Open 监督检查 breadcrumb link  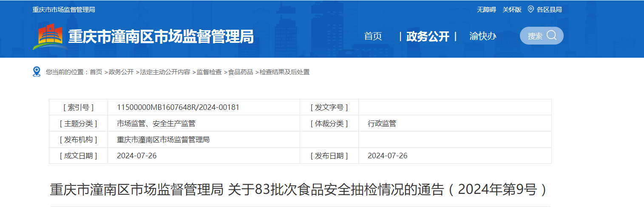[x=209, y=72]
